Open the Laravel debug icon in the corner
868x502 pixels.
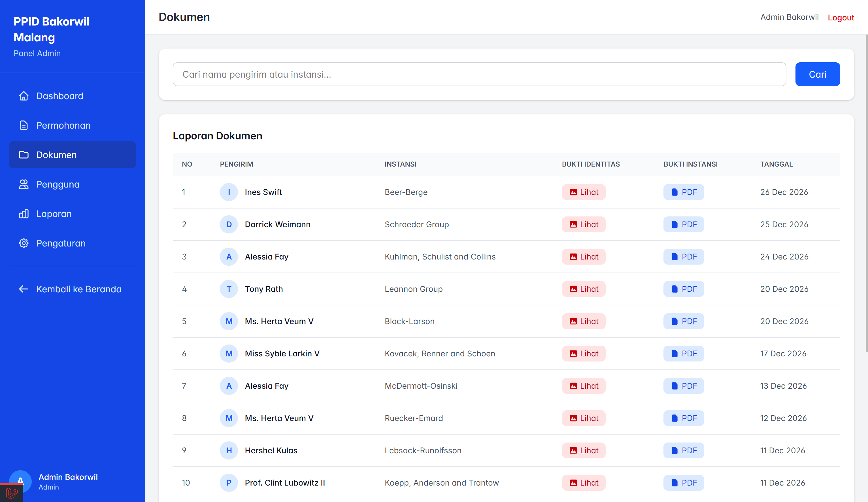[x=11, y=493]
